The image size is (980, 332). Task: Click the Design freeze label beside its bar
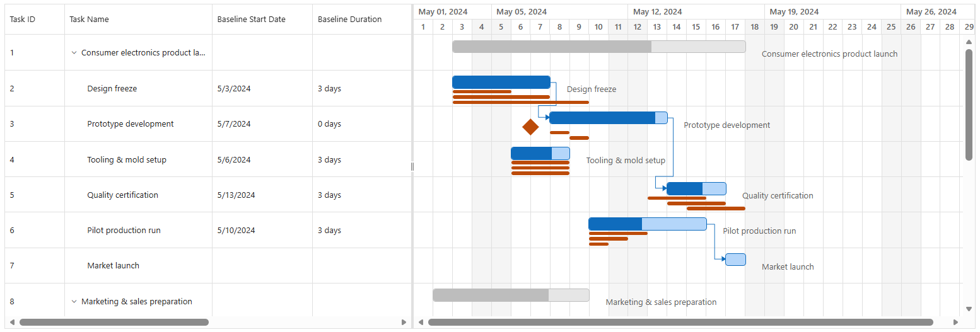(x=592, y=89)
